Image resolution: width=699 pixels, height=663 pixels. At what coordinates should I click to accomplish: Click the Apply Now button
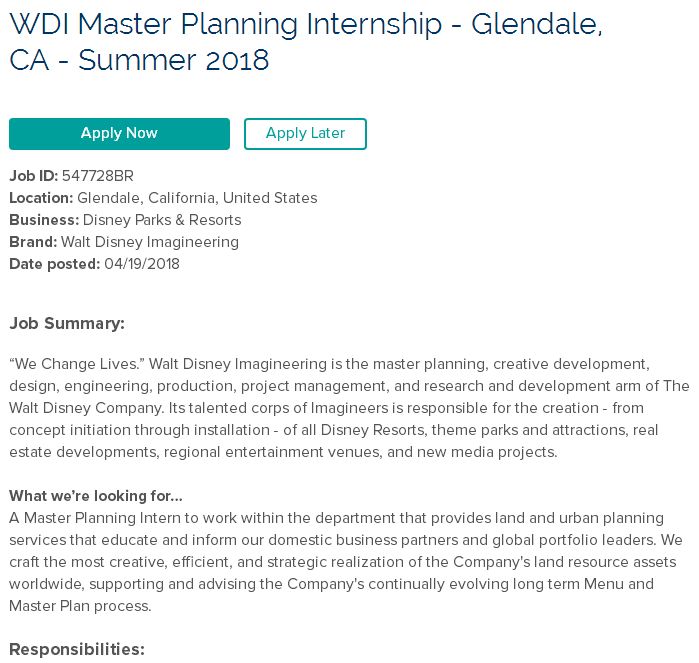click(119, 134)
